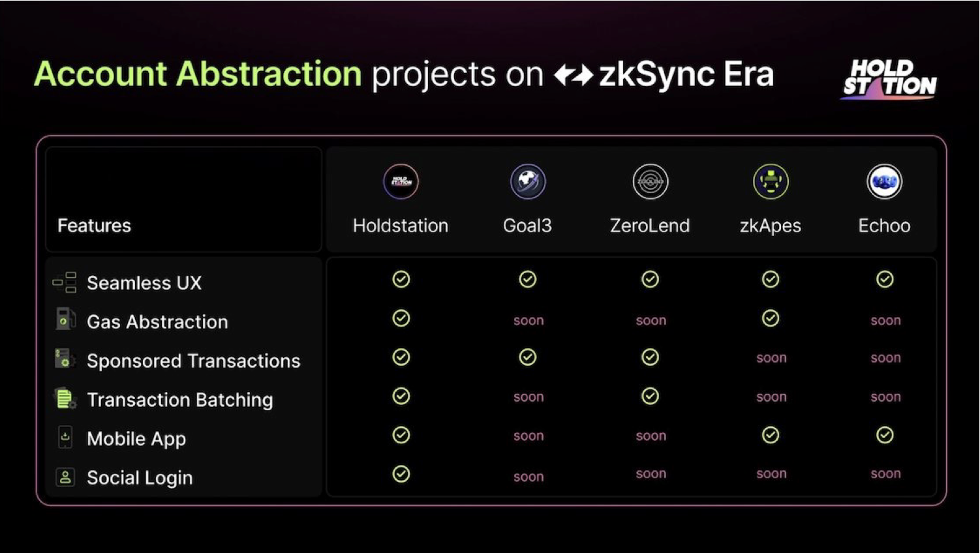Screen dimensions: 980x553
Task: Click Echoo's 'soon' for Sponsored Transactions
Action: pos(885,358)
